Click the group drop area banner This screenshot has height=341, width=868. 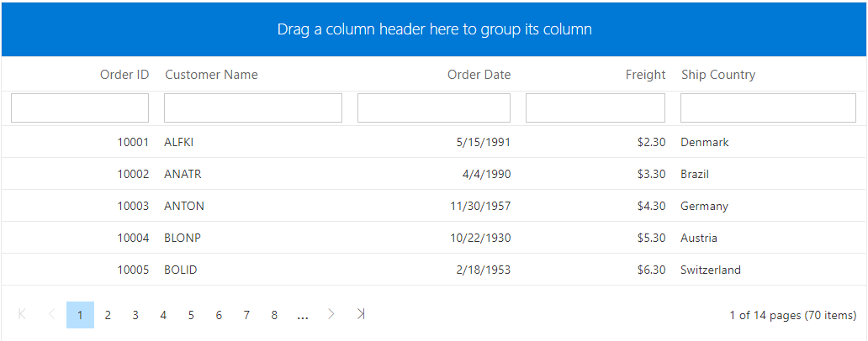coord(434,29)
